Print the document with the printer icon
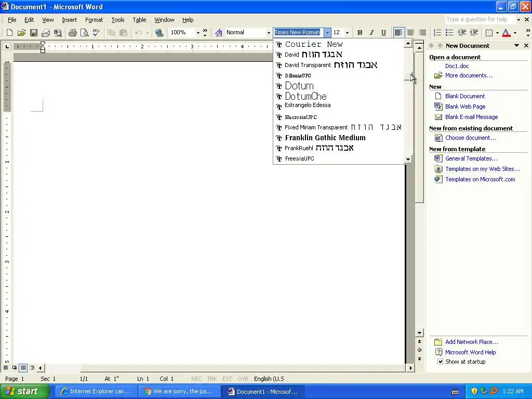The image size is (532, 399). tap(72, 33)
